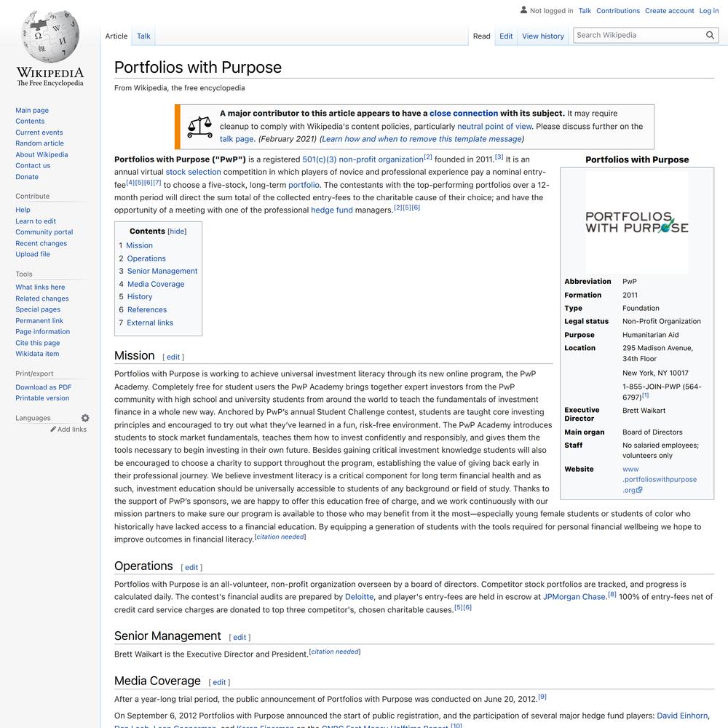Open the stock selection link
The image size is (728, 728).
[x=193, y=172]
